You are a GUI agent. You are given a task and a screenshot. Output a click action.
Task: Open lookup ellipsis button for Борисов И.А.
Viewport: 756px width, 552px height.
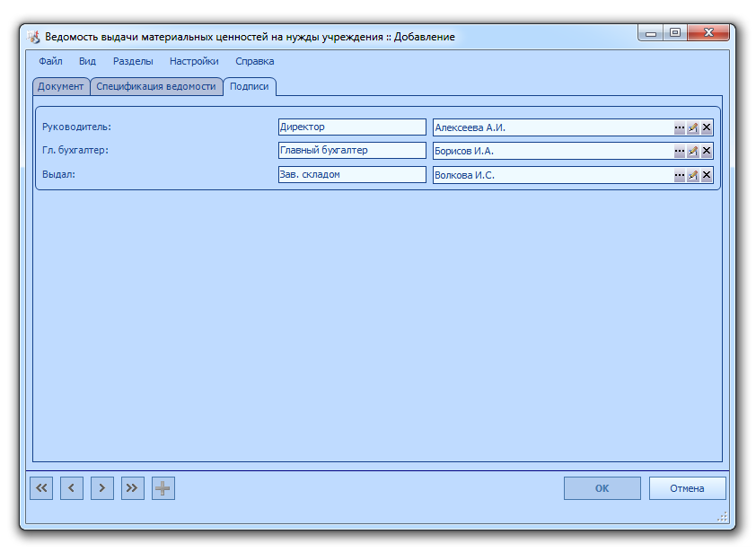(680, 151)
